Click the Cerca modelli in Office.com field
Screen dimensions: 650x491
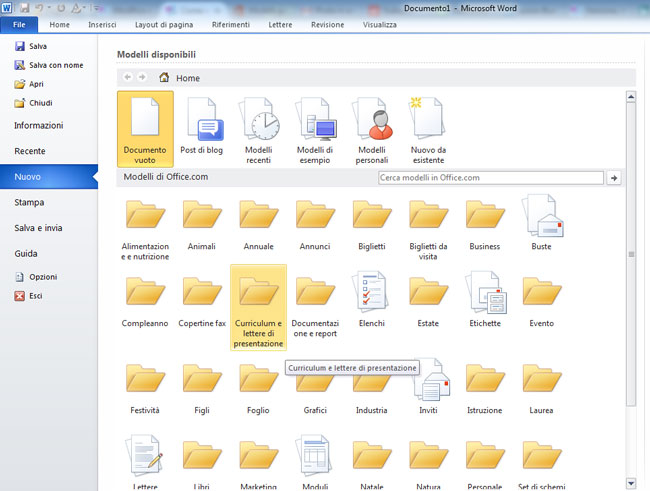491,178
